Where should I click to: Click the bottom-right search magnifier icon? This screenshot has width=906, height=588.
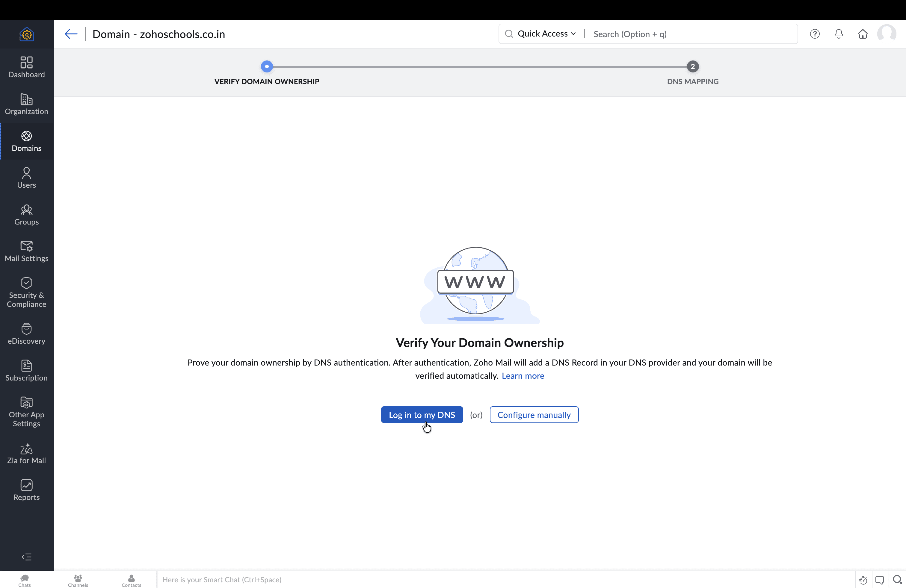click(897, 580)
